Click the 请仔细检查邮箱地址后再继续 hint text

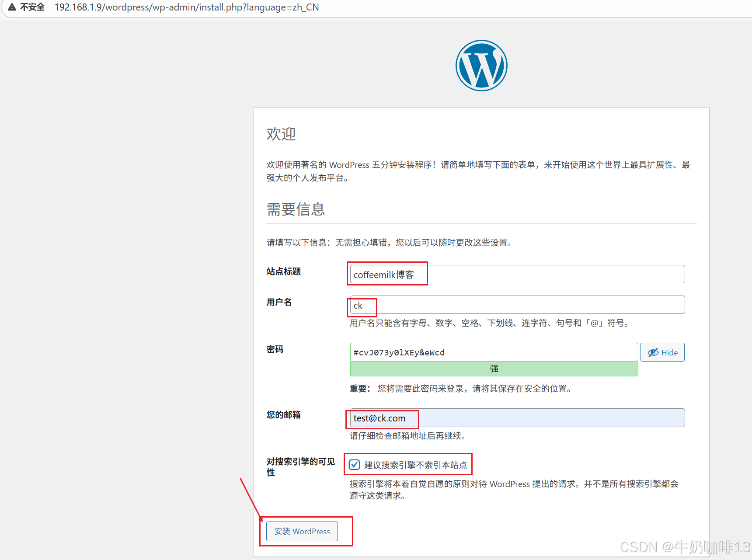410,436
